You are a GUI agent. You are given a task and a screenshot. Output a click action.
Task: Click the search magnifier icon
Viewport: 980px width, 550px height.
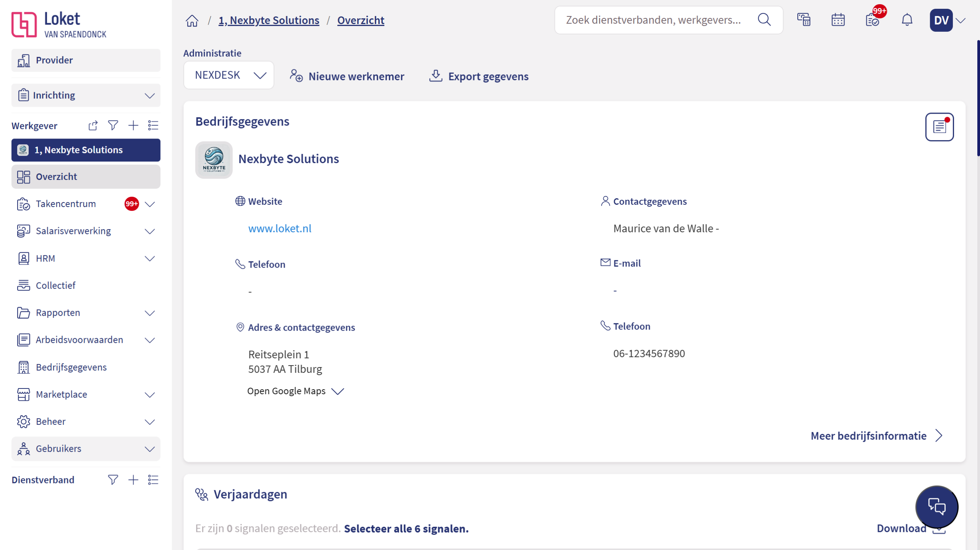[764, 20]
